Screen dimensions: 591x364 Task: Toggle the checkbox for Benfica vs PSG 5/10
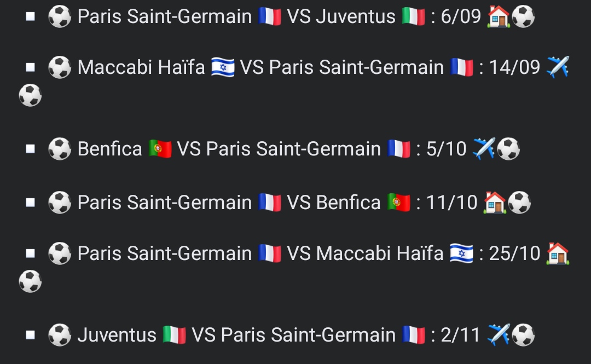(31, 148)
